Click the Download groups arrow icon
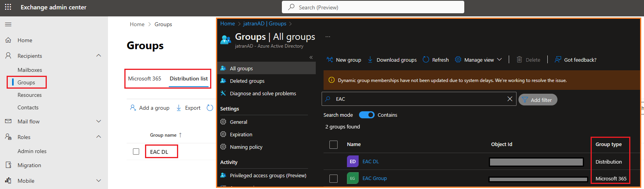The height and width of the screenshot is (189, 644). point(370,59)
